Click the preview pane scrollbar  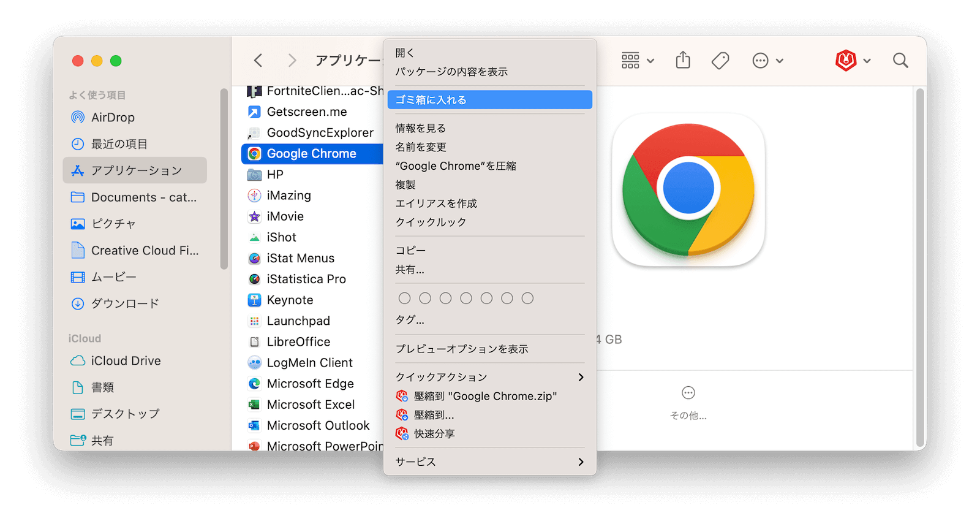(x=920, y=268)
